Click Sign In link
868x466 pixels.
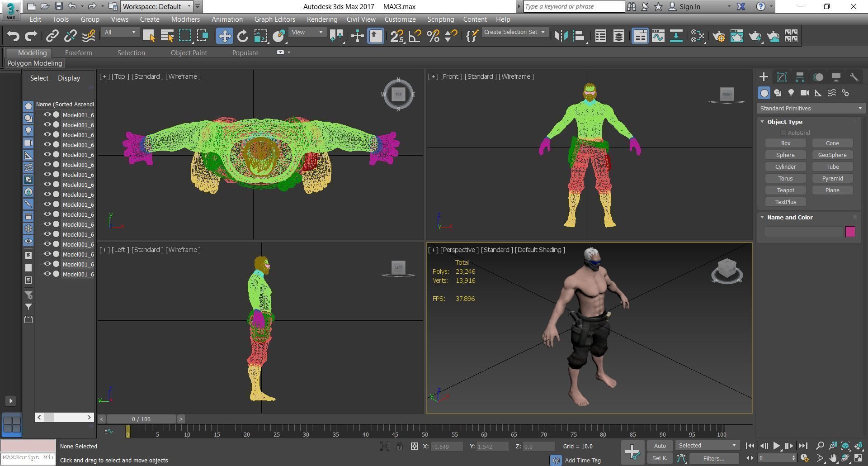point(689,7)
